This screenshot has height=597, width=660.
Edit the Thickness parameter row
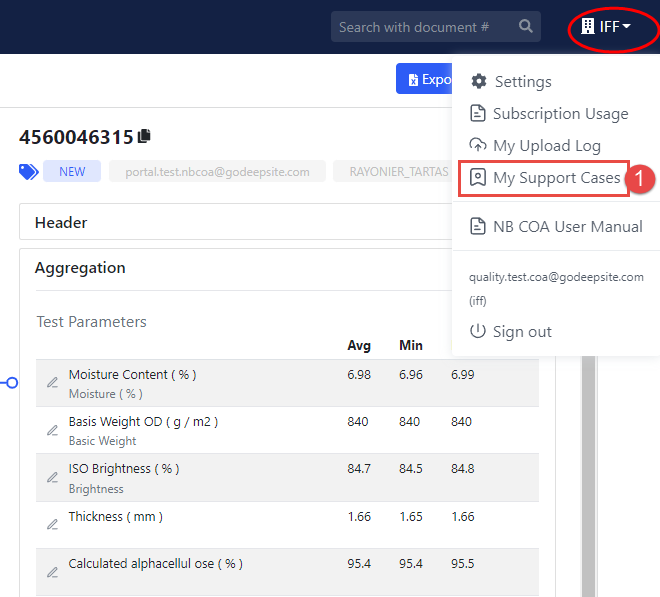[x=52, y=524]
